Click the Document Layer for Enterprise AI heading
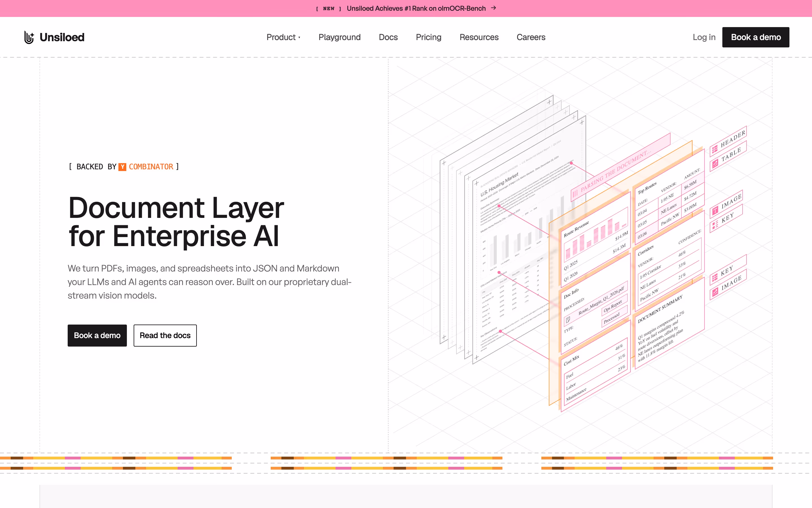Image resolution: width=812 pixels, height=508 pixels. [176, 222]
